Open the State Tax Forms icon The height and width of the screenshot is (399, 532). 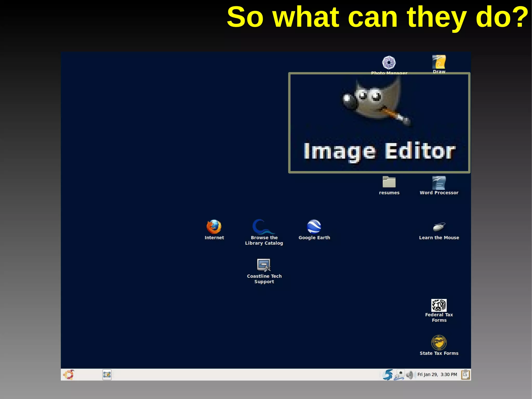[x=439, y=343]
